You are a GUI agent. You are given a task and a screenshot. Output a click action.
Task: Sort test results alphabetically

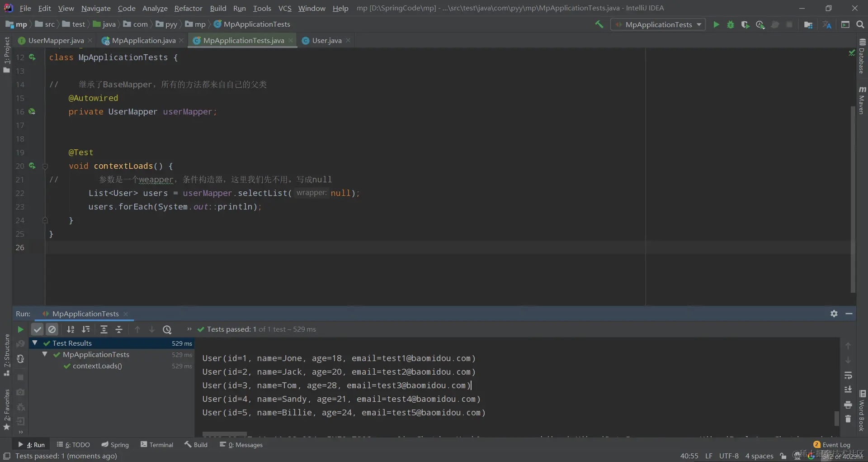[71, 329]
